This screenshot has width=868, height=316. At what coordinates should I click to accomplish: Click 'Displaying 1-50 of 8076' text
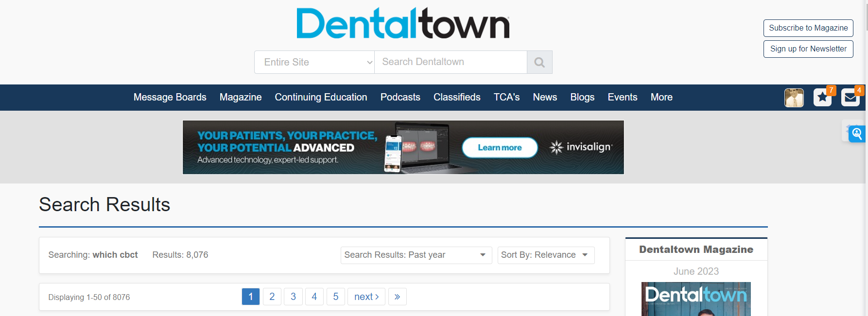coord(89,297)
